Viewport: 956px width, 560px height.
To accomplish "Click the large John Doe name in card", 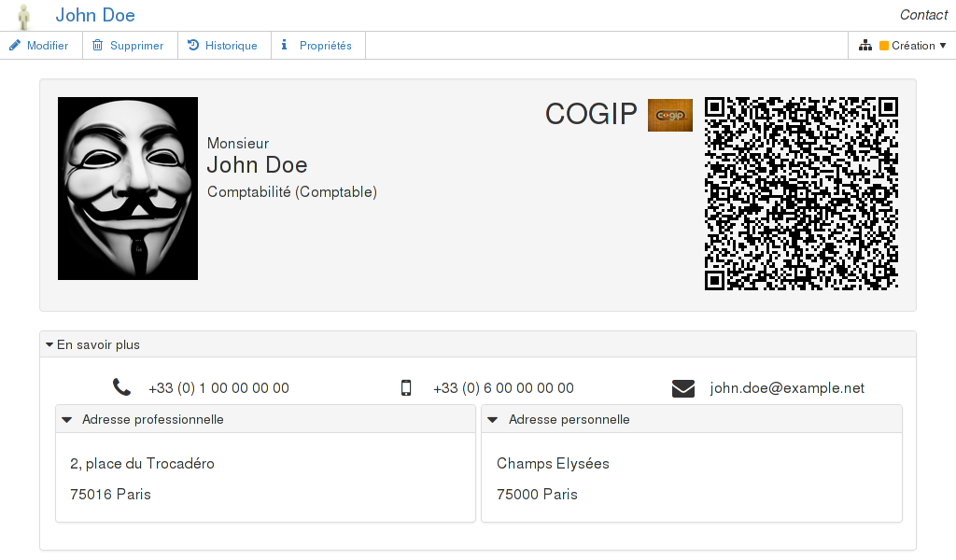I will coord(258,165).
